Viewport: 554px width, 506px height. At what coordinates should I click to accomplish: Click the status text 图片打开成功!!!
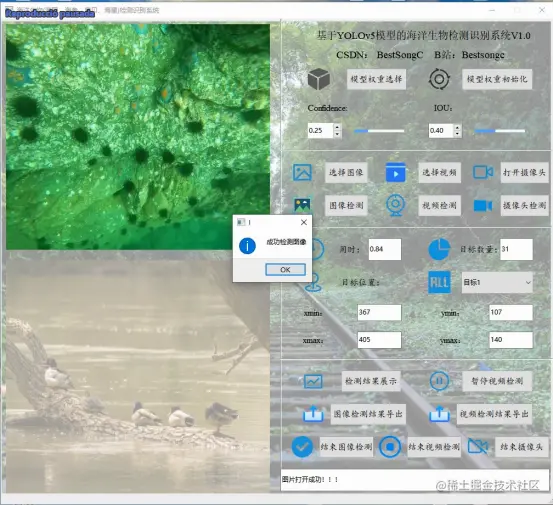pos(310,479)
